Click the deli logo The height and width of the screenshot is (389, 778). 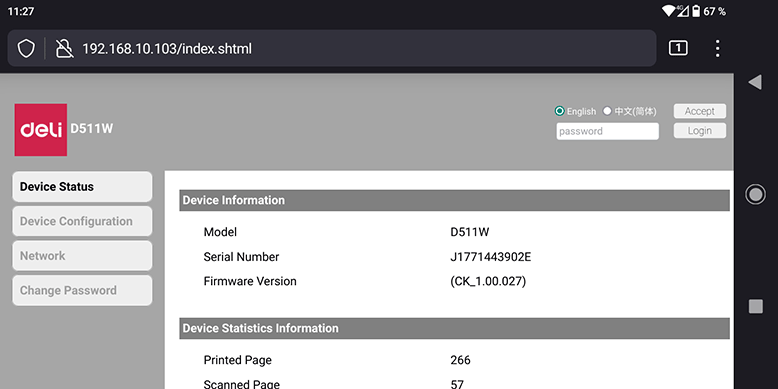(x=41, y=130)
